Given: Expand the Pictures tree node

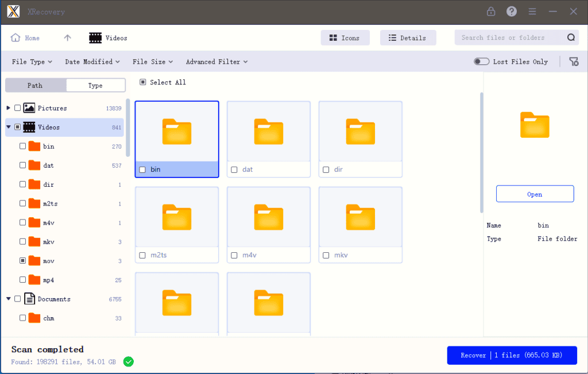Looking at the screenshot, I should 9,108.
